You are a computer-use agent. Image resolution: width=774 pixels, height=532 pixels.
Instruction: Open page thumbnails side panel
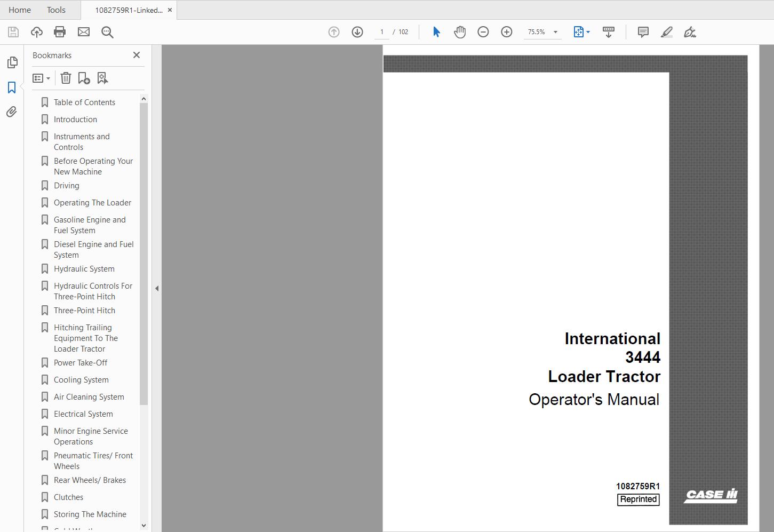(12, 62)
